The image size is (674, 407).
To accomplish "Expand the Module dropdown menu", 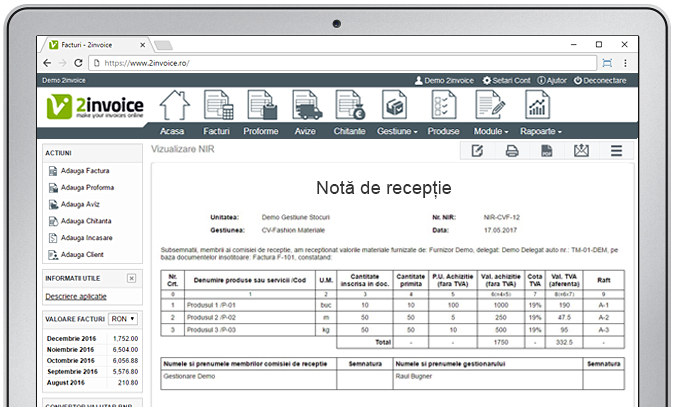I will pyautogui.click(x=491, y=131).
